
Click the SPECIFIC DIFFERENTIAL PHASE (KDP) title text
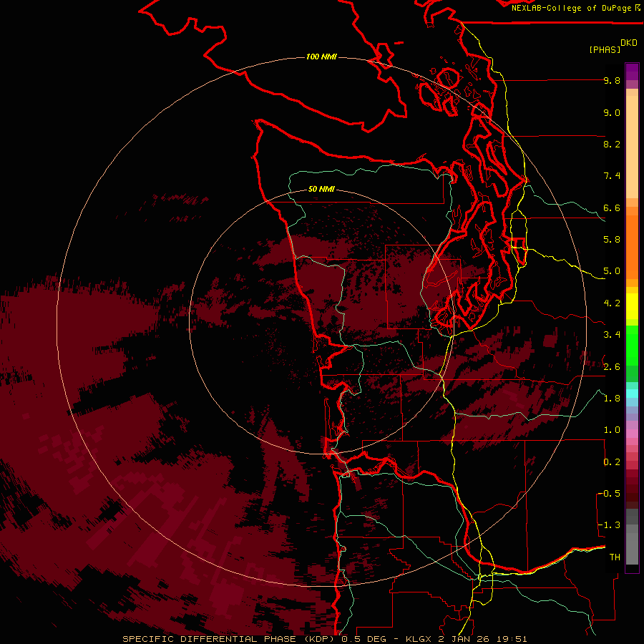pos(228,639)
